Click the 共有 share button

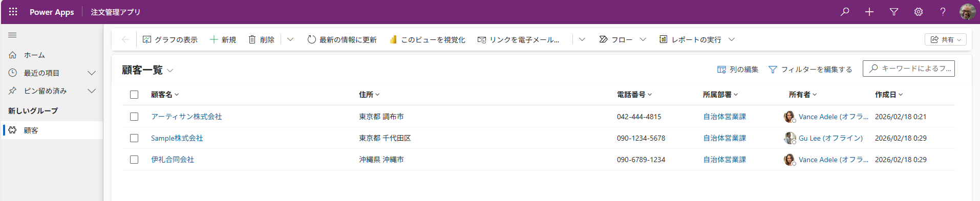pyautogui.click(x=946, y=39)
